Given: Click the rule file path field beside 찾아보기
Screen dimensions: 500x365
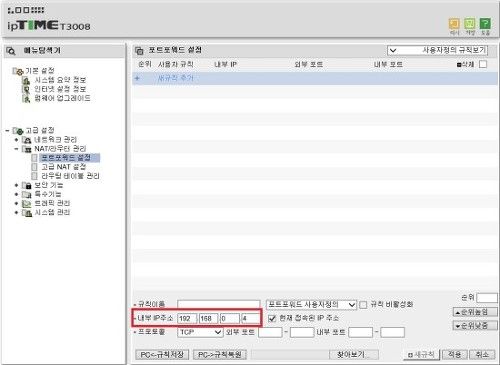Looking at the screenshot, I should point(289,355).
